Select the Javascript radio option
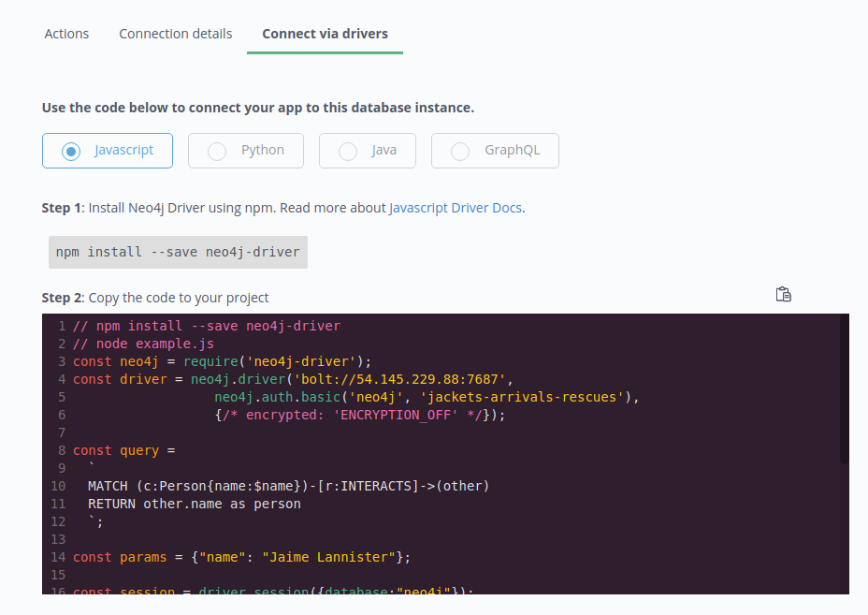Viewport: 868px width, 615px height. [108, 151]
